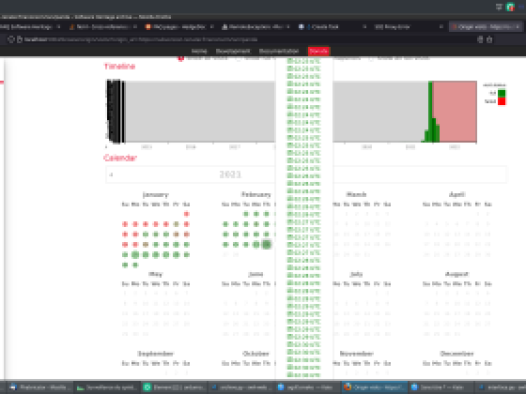Open the Element chat taskbar item

point(174,387)
